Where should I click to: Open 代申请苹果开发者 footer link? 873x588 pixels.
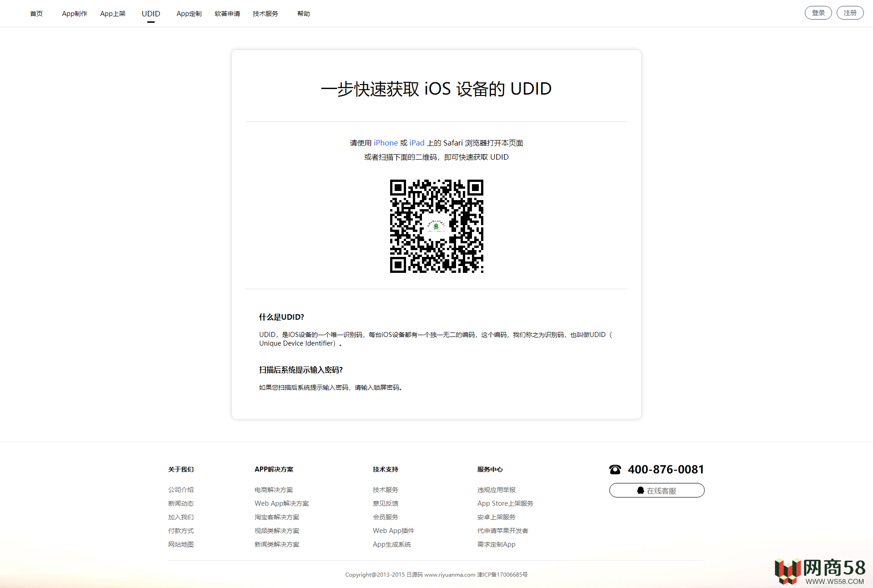pyautogui.click(x=503, y=531)
